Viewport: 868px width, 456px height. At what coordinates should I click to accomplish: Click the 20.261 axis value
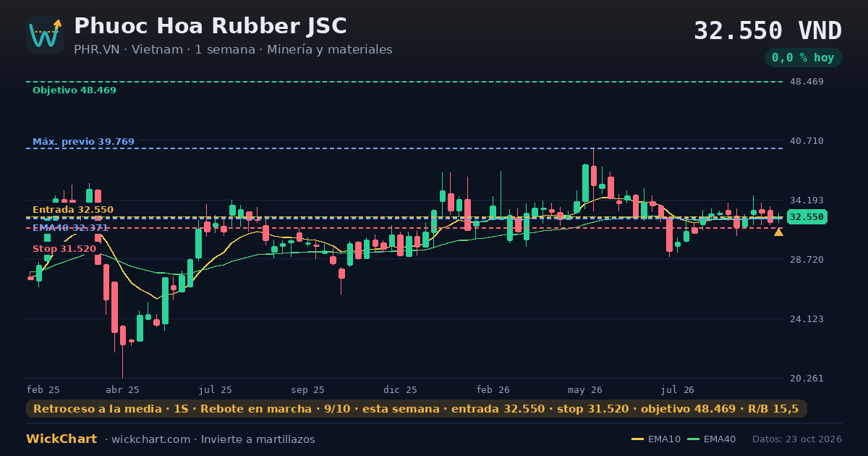point(807,379)
